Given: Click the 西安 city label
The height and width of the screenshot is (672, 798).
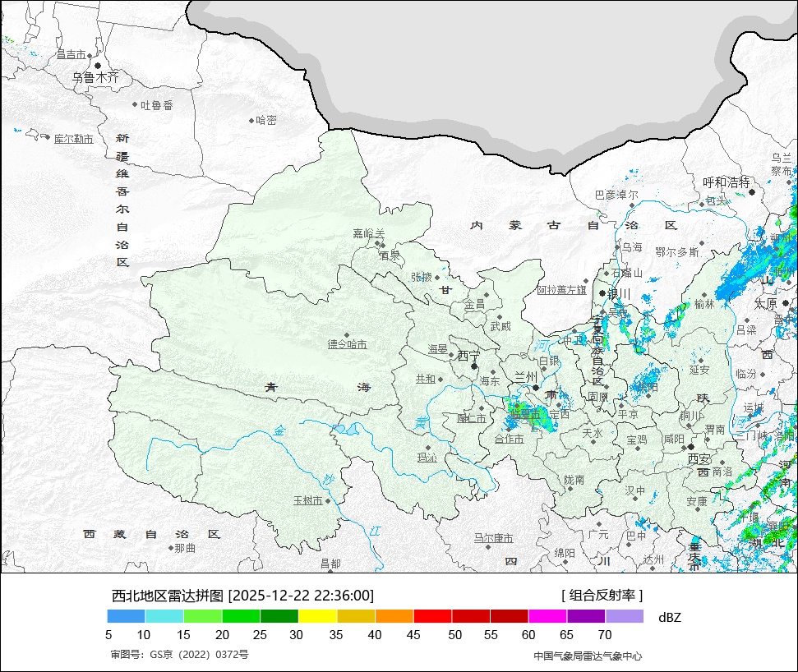Looking at the screenshot, I should click(699, 459).
